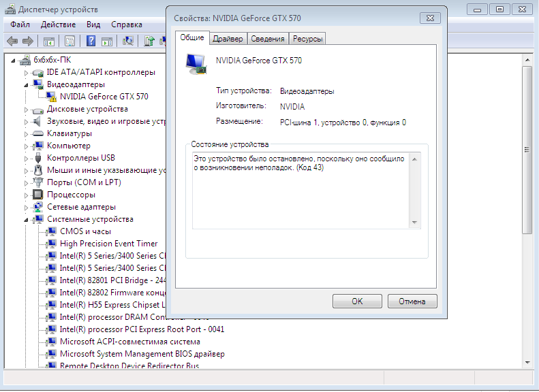Screen dimensions: 539x392
Task: Click the computer icon beside 6х6х6х-ПК
Action: (x=25, y=60)
